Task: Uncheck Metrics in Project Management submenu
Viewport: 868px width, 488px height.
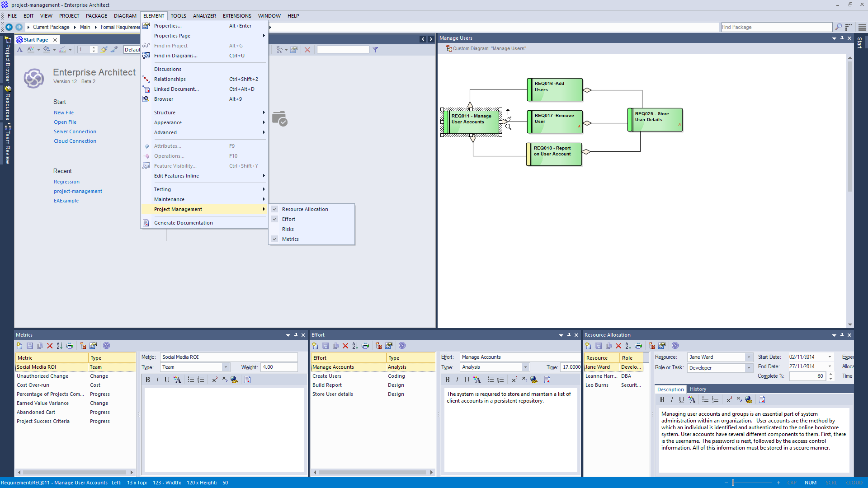Action: pos(290,239)
